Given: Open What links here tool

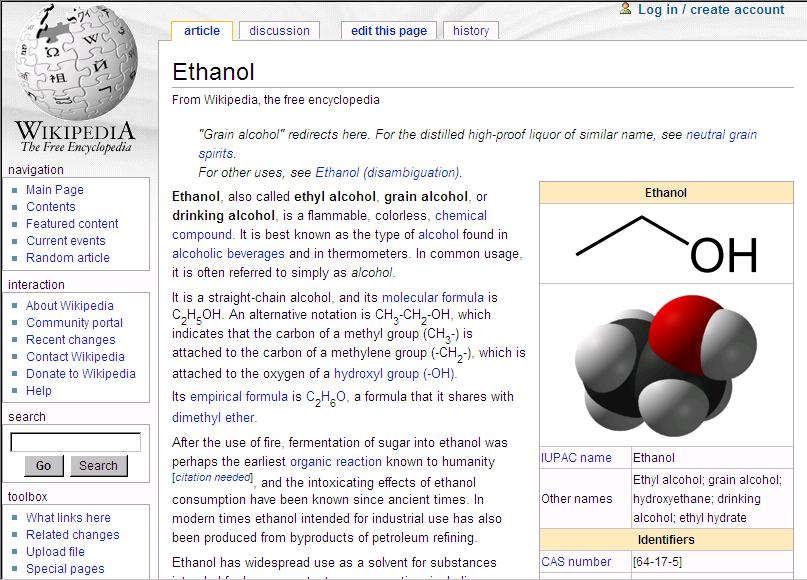Looking at the screenshot, I should [x=68, y=518].
